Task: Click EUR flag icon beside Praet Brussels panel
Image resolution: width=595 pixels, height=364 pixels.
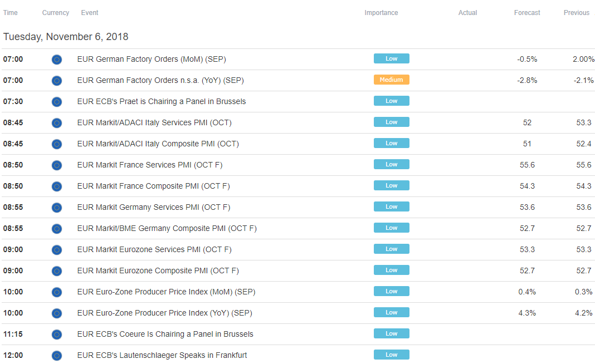Action: [56, 102]
